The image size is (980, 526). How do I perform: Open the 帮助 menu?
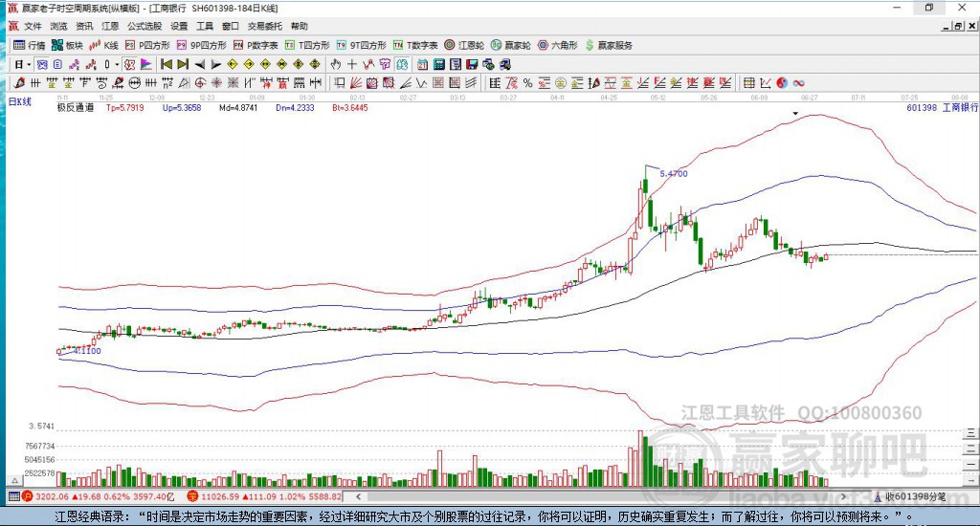300,26
